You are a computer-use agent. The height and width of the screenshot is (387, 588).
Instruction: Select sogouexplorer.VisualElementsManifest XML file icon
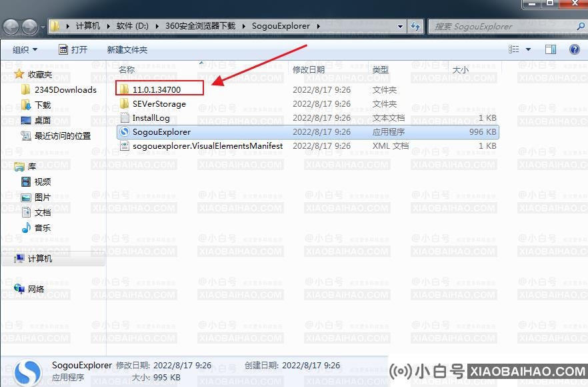[x=125, y=145]
